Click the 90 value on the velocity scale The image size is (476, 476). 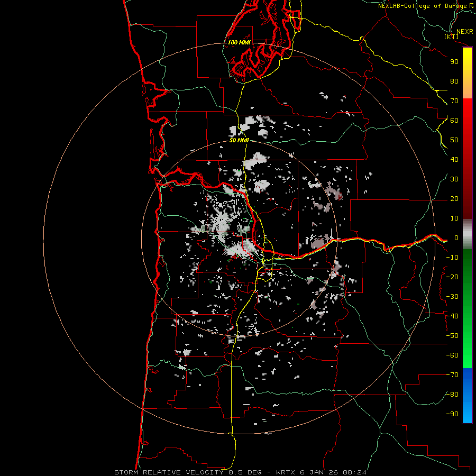(454, 62)
